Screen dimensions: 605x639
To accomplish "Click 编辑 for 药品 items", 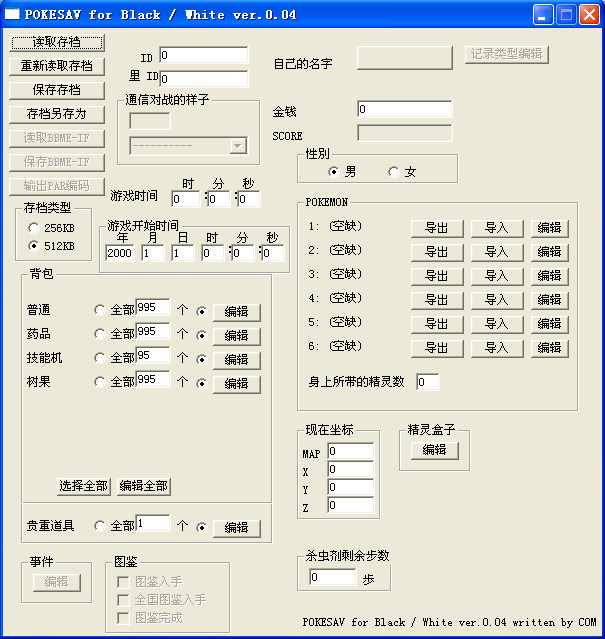I will (x=236, y=336).
